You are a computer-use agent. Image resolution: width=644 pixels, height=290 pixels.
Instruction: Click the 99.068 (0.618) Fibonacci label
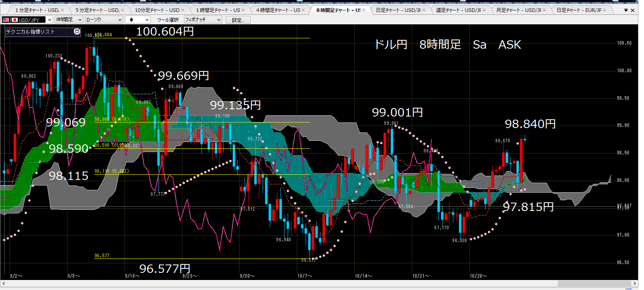(x=112, y=119)
